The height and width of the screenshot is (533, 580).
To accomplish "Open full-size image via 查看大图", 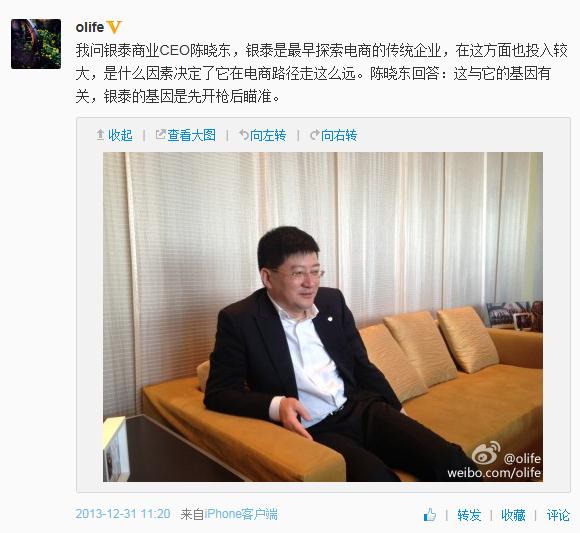I will pos(192,135).
